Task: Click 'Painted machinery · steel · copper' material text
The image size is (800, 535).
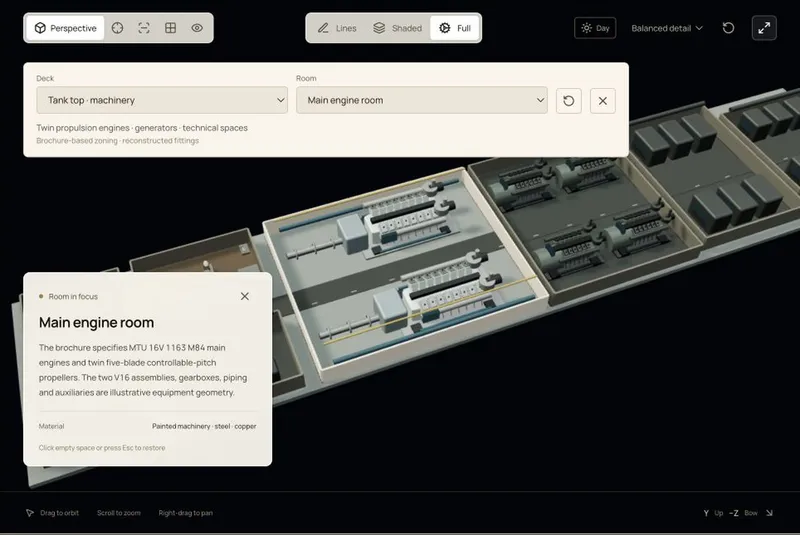Action: (x=204, y=426)
